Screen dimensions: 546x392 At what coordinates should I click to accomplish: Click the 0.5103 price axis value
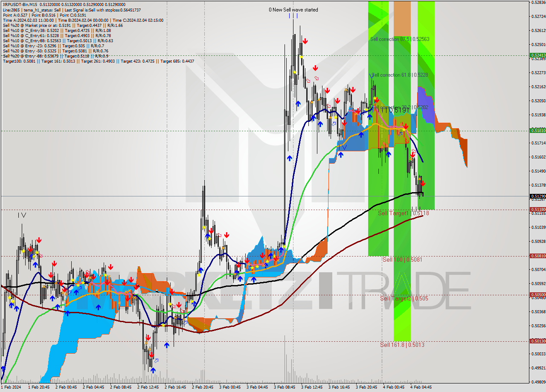tap(539, 227)
